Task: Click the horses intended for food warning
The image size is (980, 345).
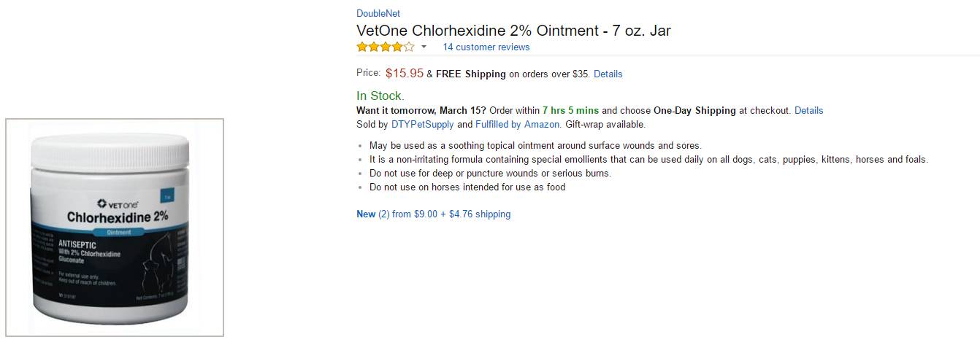Action: click(467, 187)
